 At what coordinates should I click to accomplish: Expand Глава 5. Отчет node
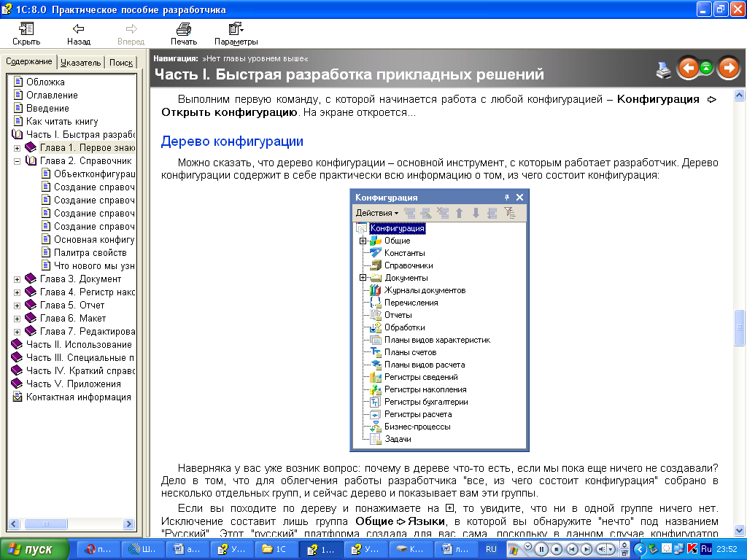[x=18, y=306]
